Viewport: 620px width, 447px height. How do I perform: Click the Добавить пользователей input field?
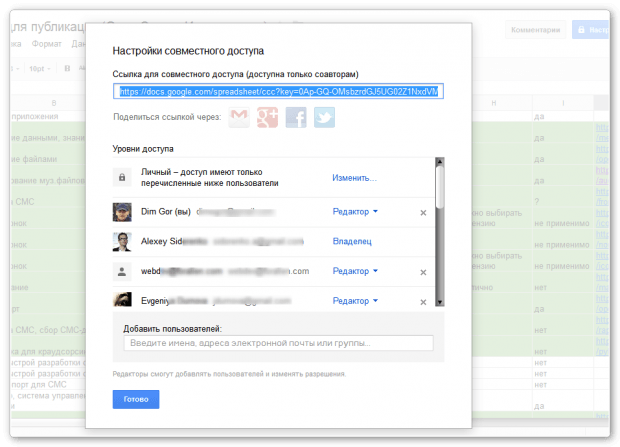point(278,343)
